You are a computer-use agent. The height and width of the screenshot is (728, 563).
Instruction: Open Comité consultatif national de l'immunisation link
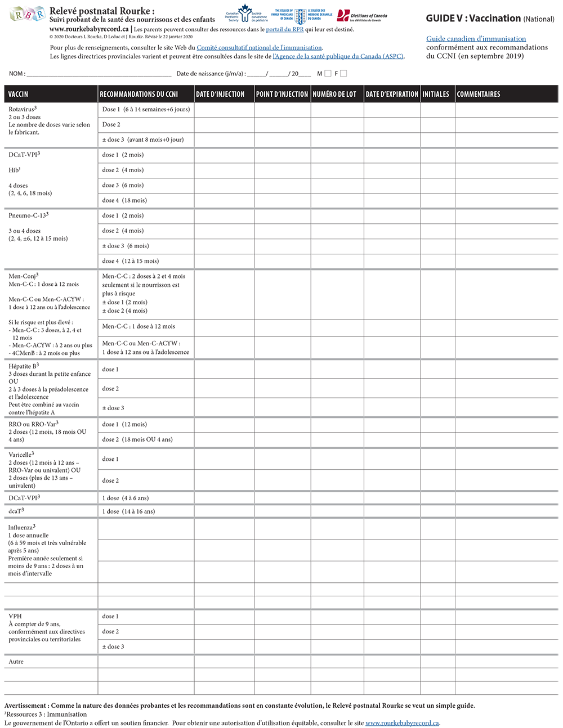(260, 48)
